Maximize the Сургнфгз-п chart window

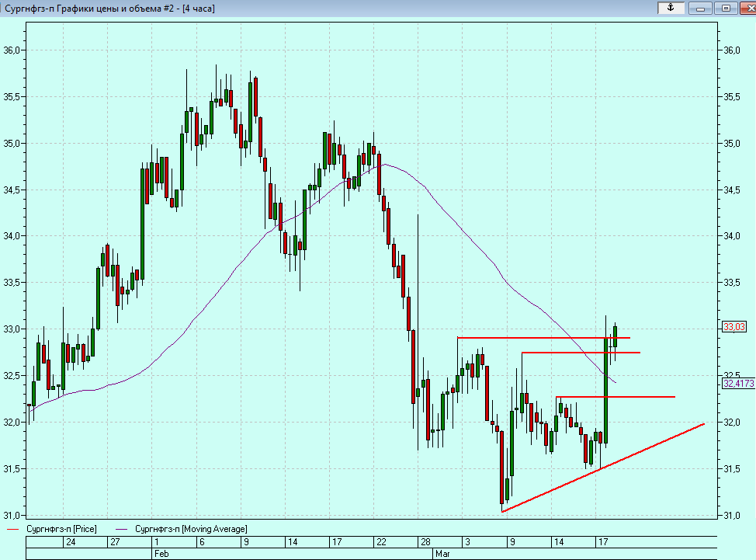pyautogui.click(x=726, y=8)
